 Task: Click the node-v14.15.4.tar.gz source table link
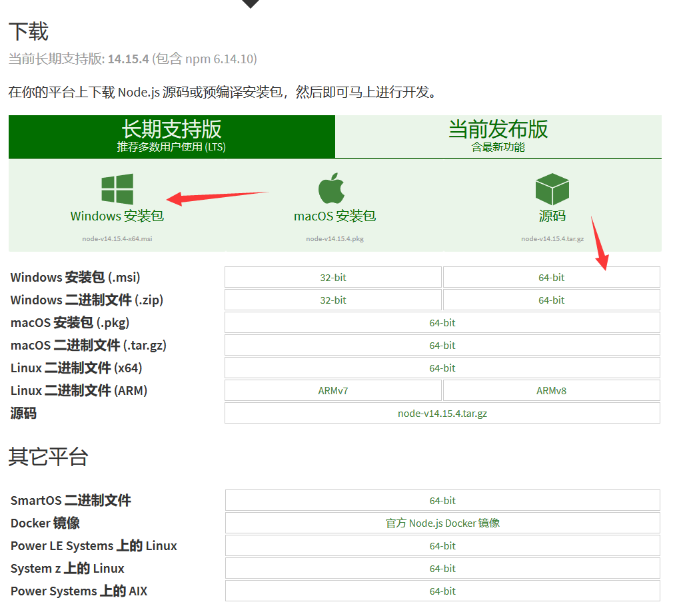442,414
